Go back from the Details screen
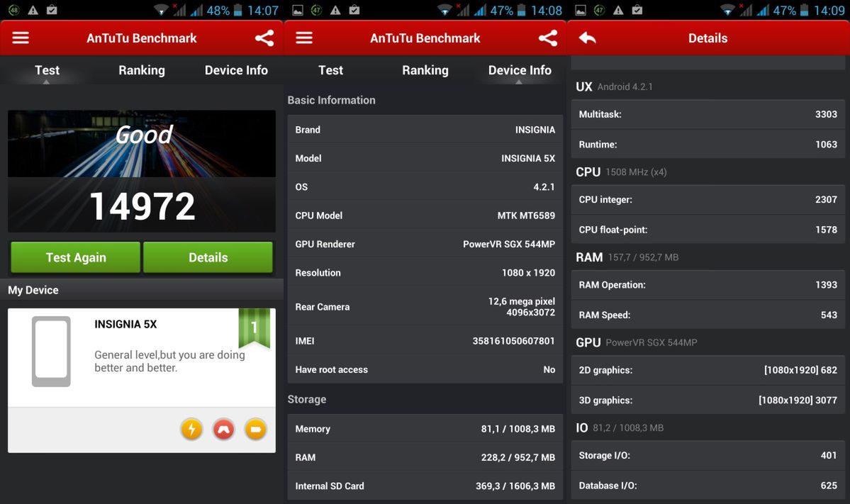 [588, 38]
